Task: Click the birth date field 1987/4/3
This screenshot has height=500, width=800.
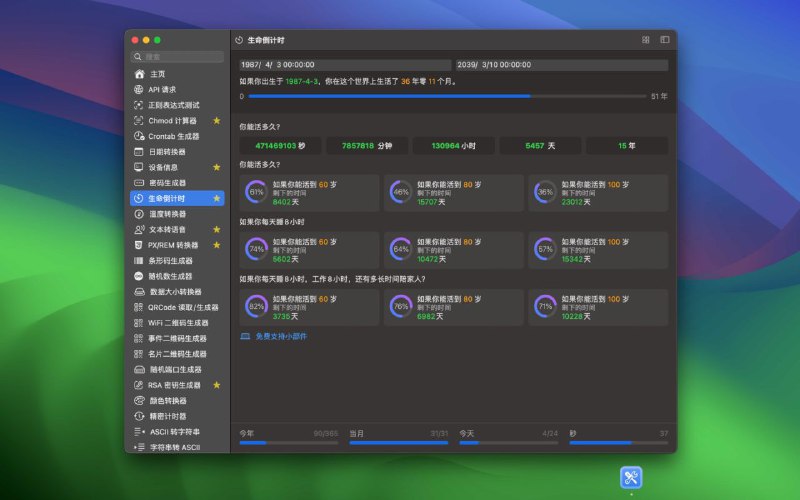Action: pyautogui.click(x=345, y=65)
